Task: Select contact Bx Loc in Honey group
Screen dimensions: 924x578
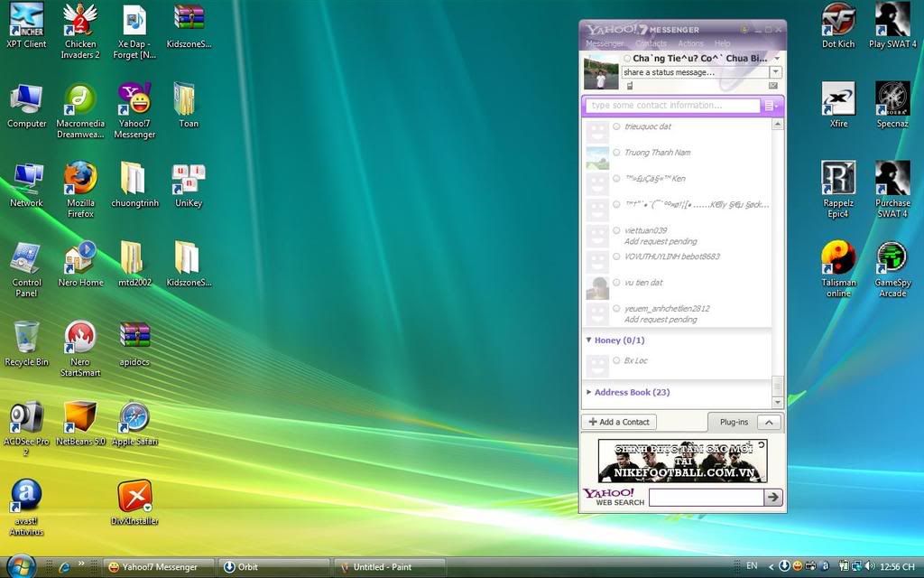Action: click(x=677, y=366)
